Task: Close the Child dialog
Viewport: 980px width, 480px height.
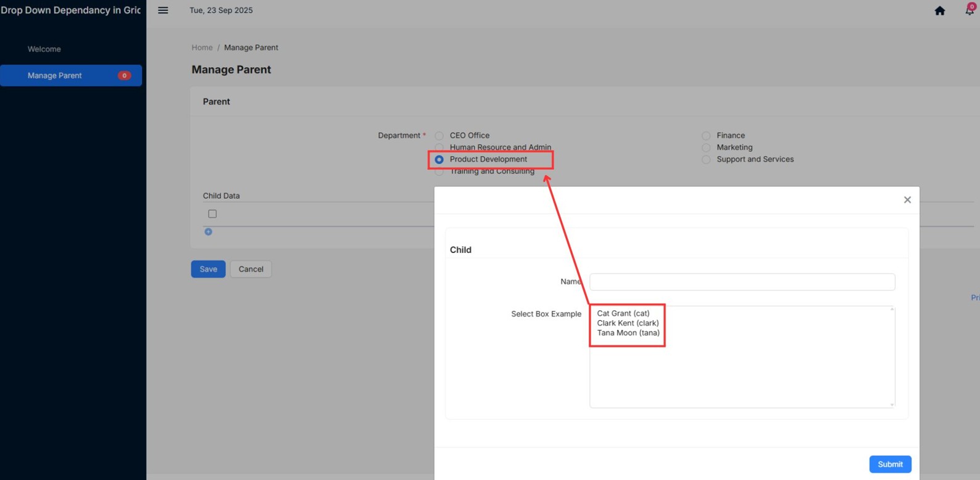Action: click(x=907, y=199)
